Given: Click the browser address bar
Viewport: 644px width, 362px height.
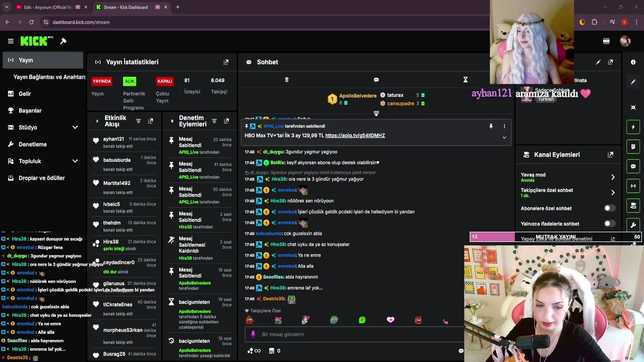Looking at the screenshot, I should pos(262,22).
